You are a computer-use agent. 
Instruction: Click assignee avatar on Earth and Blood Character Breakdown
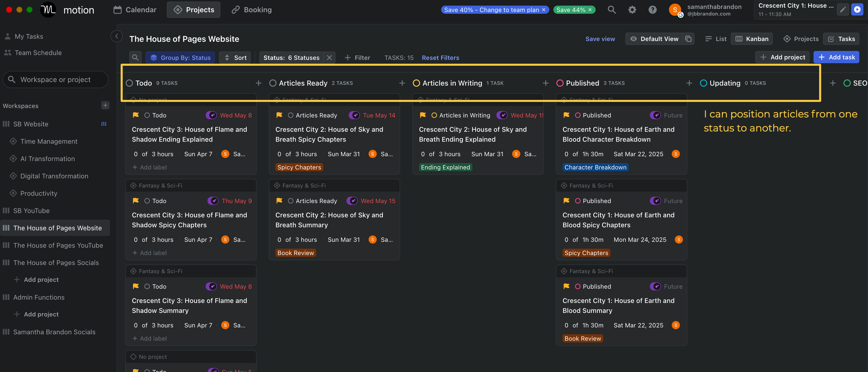[x=676, y=154]
